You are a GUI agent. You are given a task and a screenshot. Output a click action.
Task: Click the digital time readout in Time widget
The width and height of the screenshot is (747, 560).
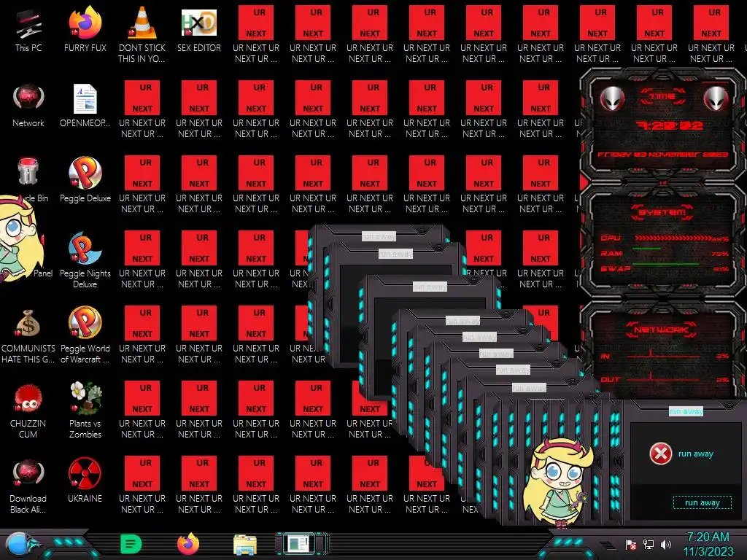pos(670,125)
